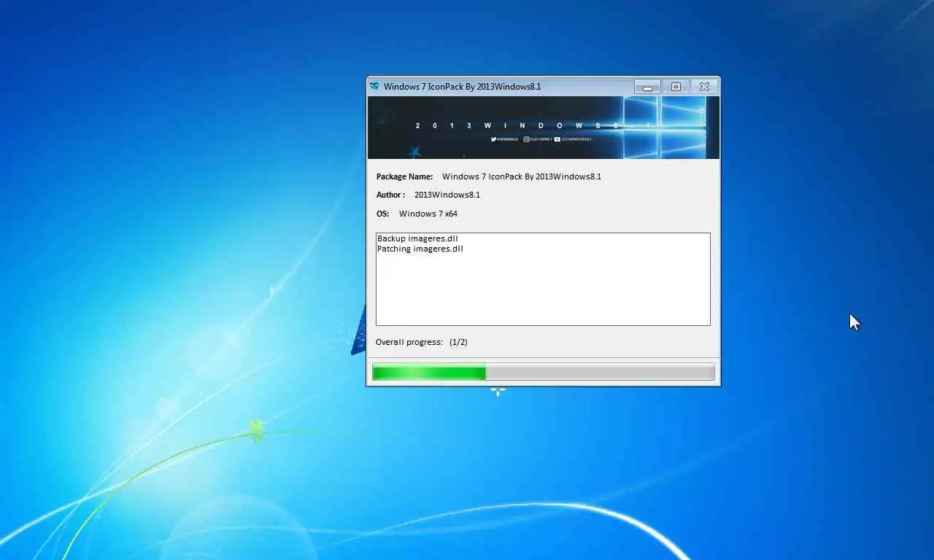Click the author value "2013Windows8.1"
The width and height of the screenshot is (934, 560).
coord(447,195)
